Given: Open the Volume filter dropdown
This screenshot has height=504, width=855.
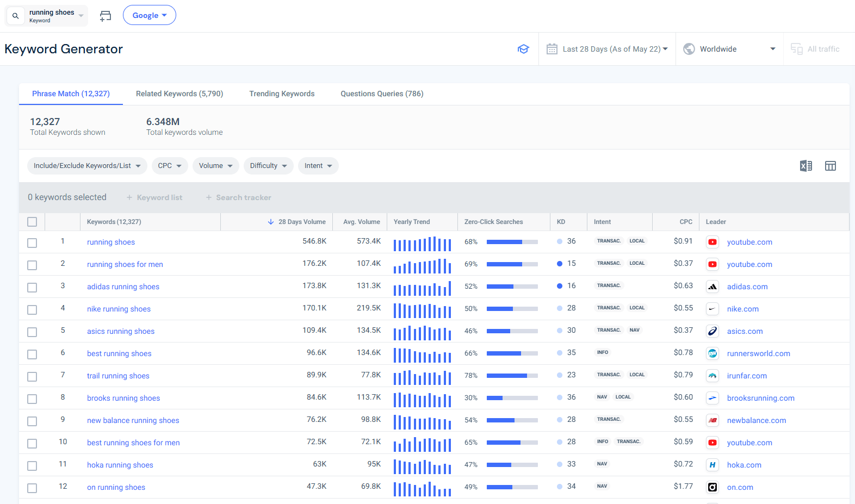Looking at the screenshot, I should click(x=216, y=166).
